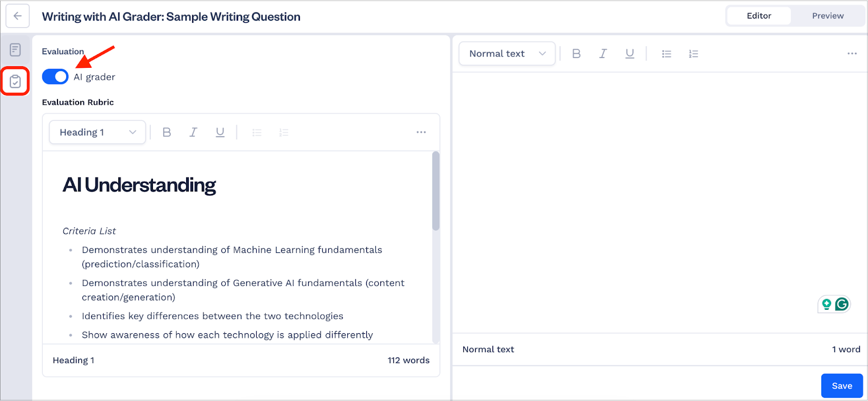The height and width of the screenshot is (401, 868).
Task: Click the Grammarly icon in editor
Action: coord(841,304)
